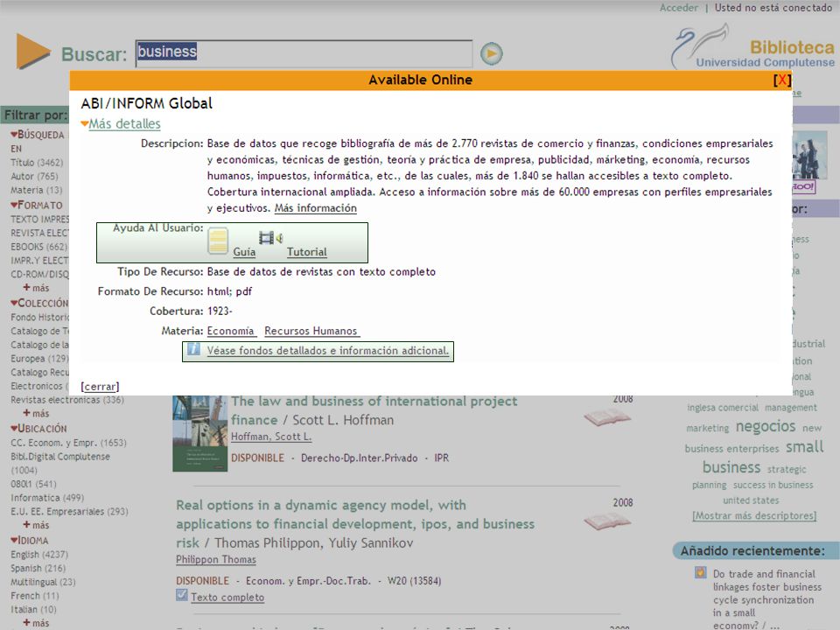The image size is (840, 630).
Task: Filter by Italian (10) language
Action: tap(34, 610)
